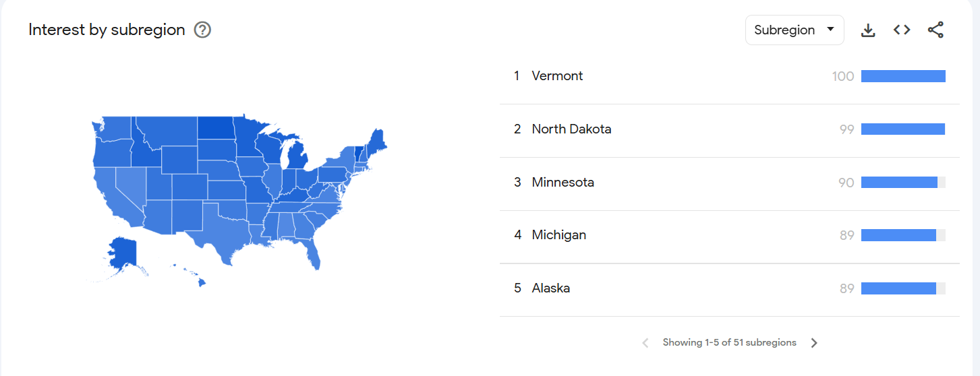The width and height of the screenshot is (980, 376).
Task: Choose Michigan from the ranked list
Action: (x=558, y=235)
